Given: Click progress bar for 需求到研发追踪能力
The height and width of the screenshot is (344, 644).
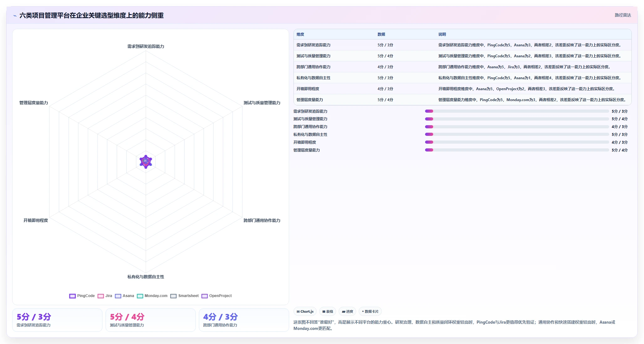Looking at the screenshot, I should pyautogui.click(x=517, y=111).
